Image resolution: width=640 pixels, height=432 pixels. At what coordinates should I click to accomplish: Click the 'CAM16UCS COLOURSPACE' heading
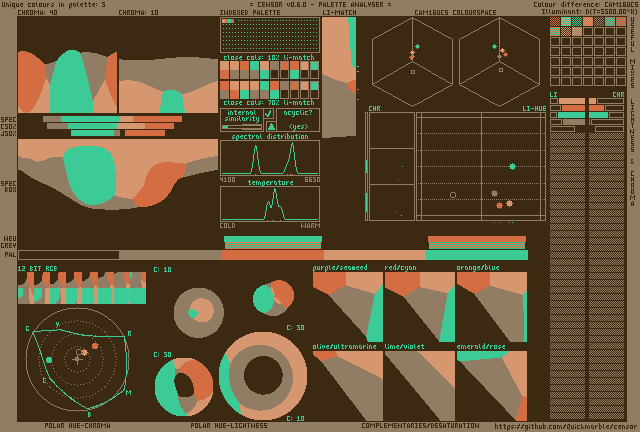point(455,13)
